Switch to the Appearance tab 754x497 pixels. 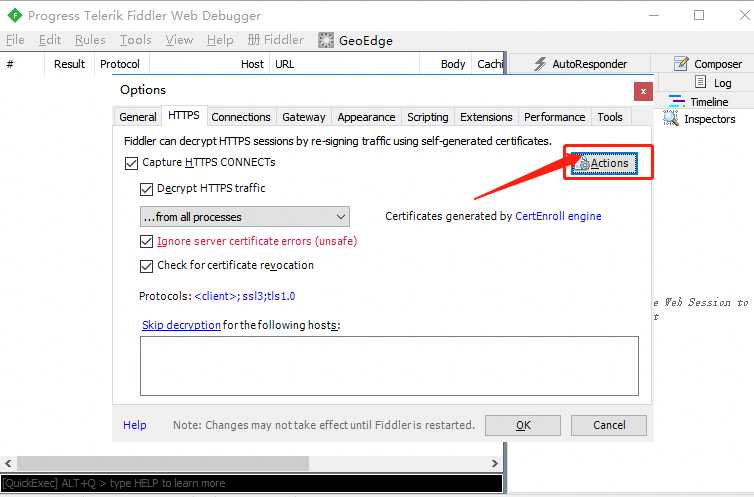(366, 117)
